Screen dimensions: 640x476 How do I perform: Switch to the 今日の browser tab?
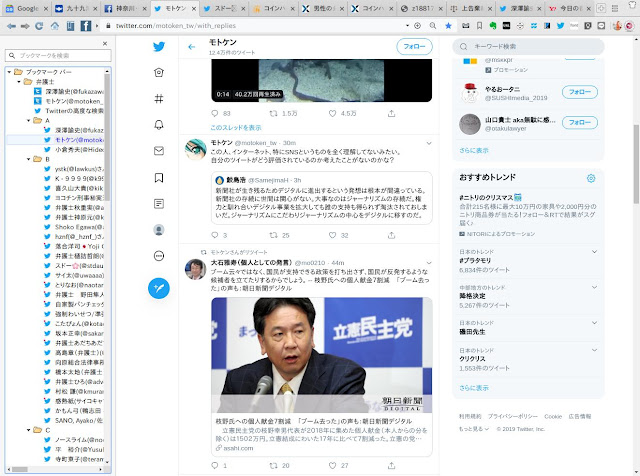click(x=569, y=8)
